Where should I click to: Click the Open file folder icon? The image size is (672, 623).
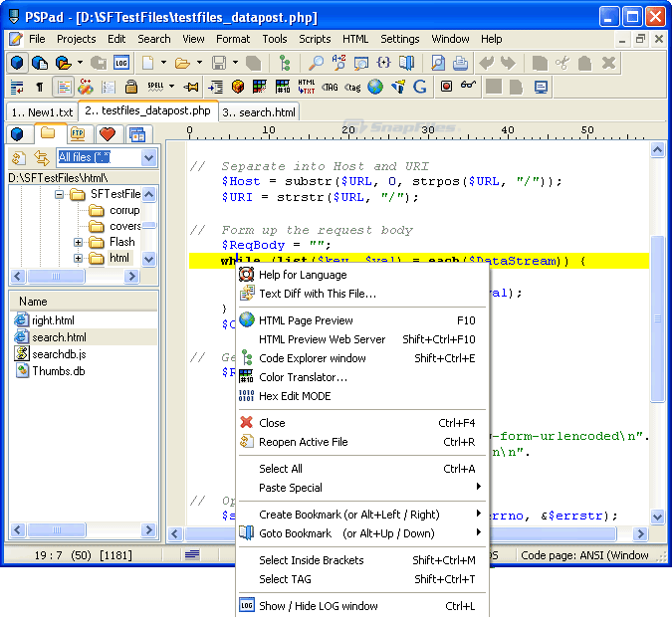[x=182, y=63]
